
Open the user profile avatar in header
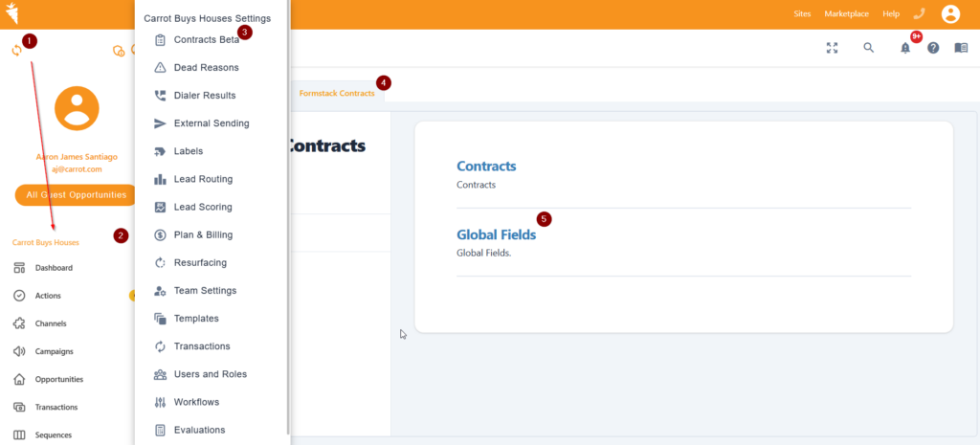pyautogui.click(x=950, y=13)
